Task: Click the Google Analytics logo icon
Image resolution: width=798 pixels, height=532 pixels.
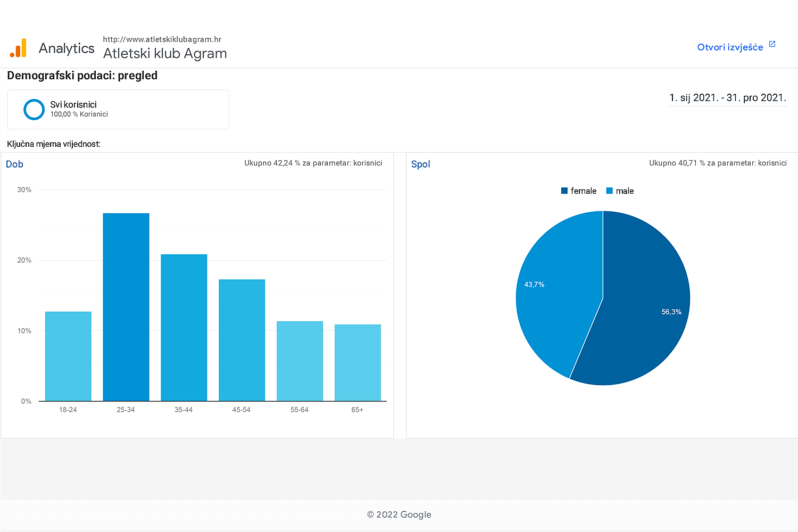Action: click(18, 48)
